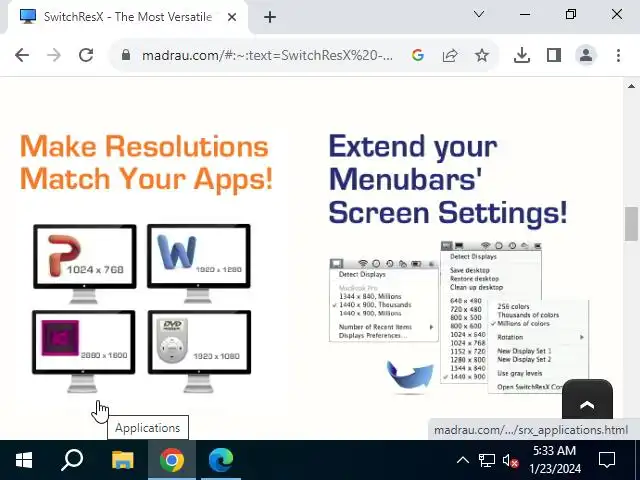Open File Explorer from the taskbar
640x480 pixels.
122,460
